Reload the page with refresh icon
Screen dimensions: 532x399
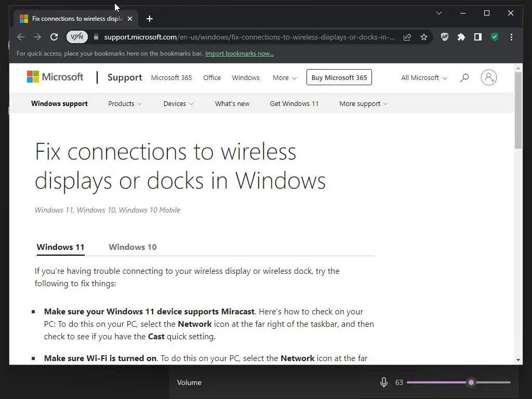pos(54,37)
